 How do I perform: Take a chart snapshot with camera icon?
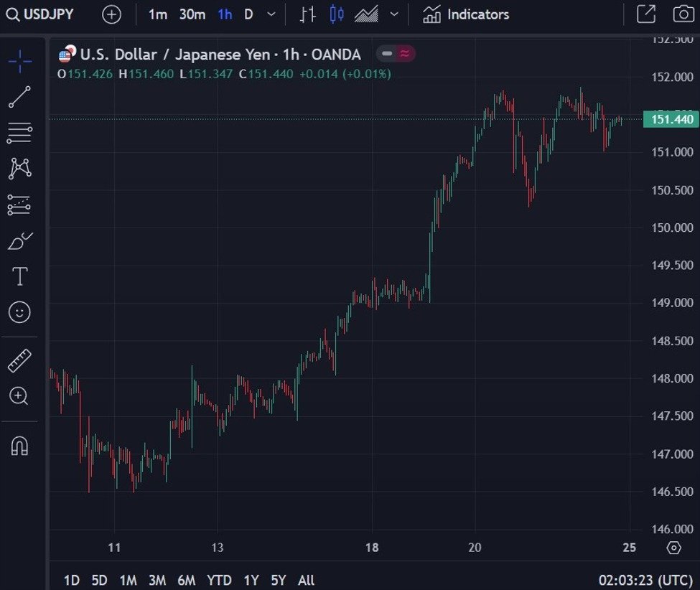click(683, 14)
